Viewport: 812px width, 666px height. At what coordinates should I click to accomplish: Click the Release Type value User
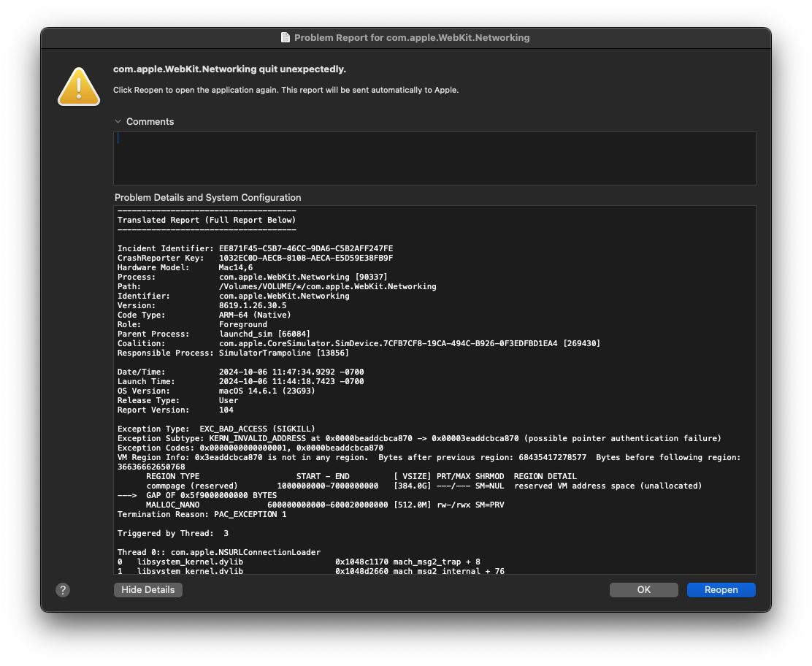(x=229, y=400)
